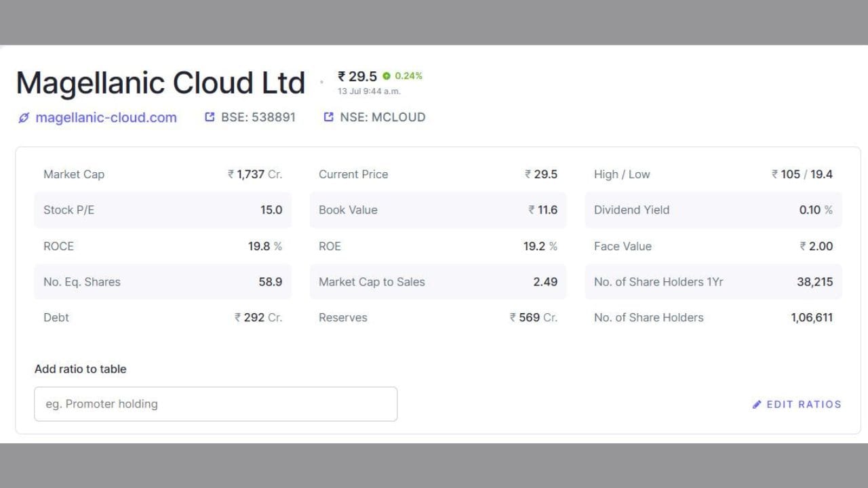Viewport: 868px width, 488px height.
Task: Click the pencil icon beside Edit Ratios
Action: click(x=757, y=405)
